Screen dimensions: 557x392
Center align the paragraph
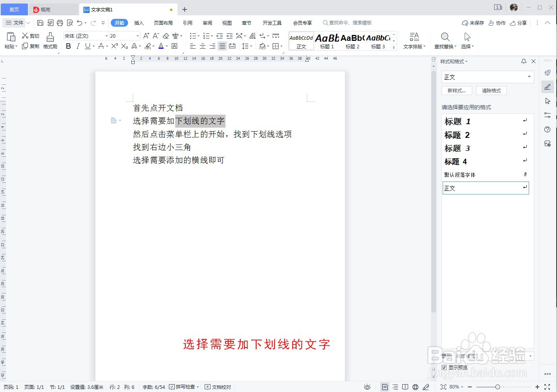(x=203, y=46)
